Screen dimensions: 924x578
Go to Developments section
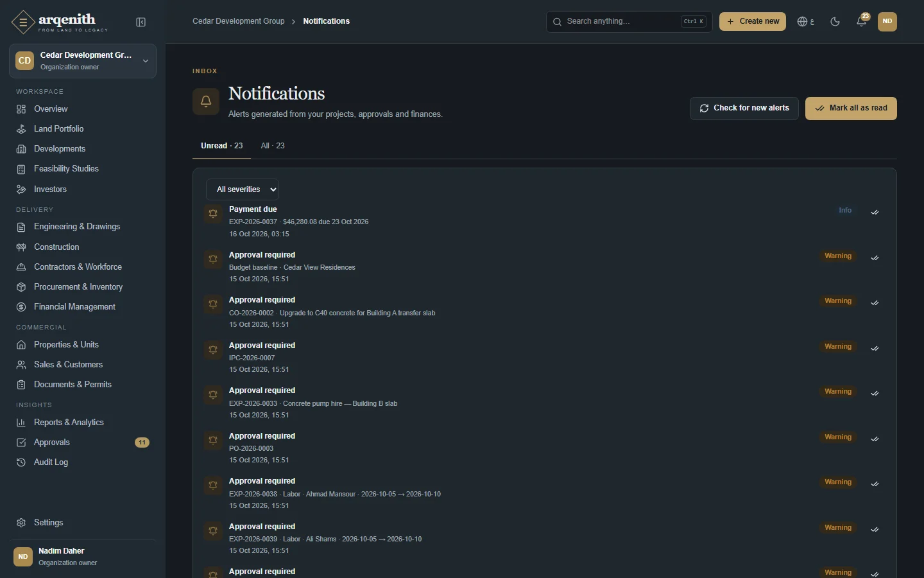(83, 149)
